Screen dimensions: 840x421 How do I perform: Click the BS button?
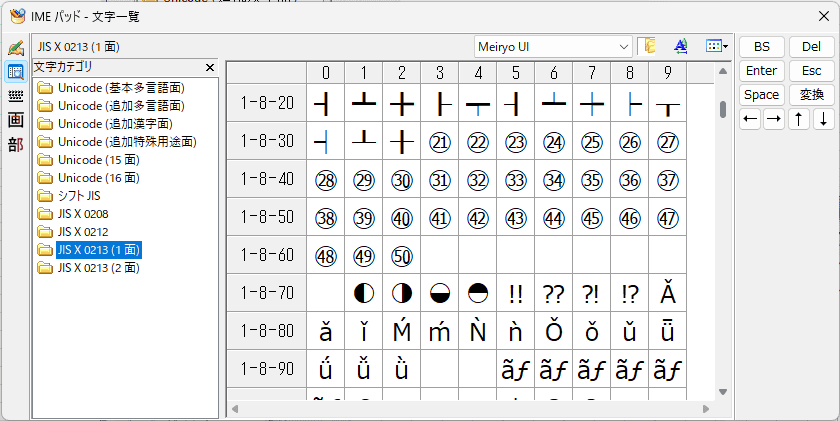pyautogui.click(x=762, y=47)
